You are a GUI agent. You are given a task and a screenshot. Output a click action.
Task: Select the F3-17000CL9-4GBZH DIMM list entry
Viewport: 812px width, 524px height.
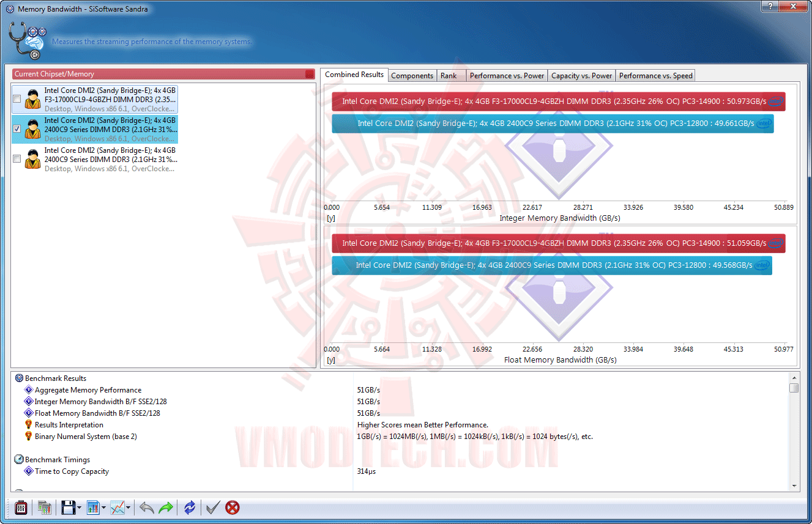(95, 99)
